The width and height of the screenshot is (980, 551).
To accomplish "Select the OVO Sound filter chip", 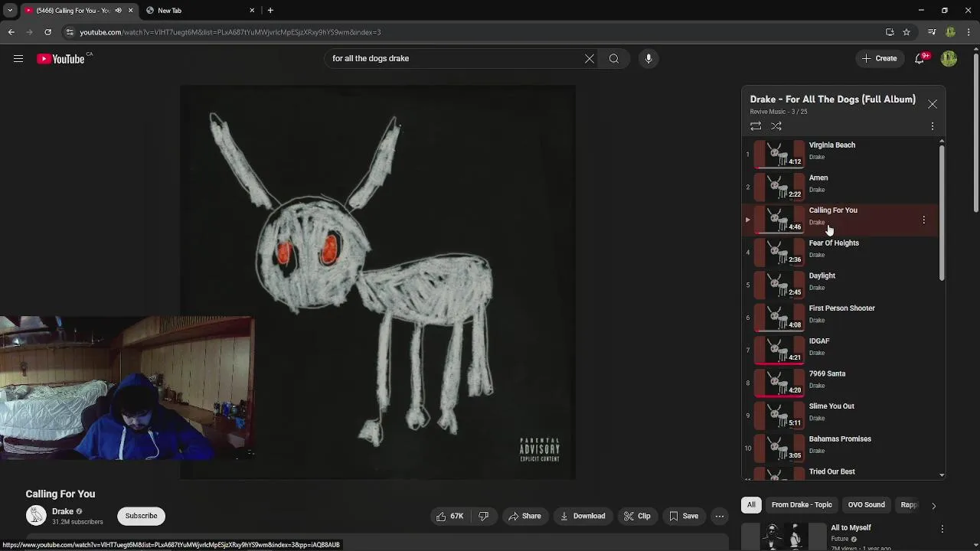I will tap(866, 505).
